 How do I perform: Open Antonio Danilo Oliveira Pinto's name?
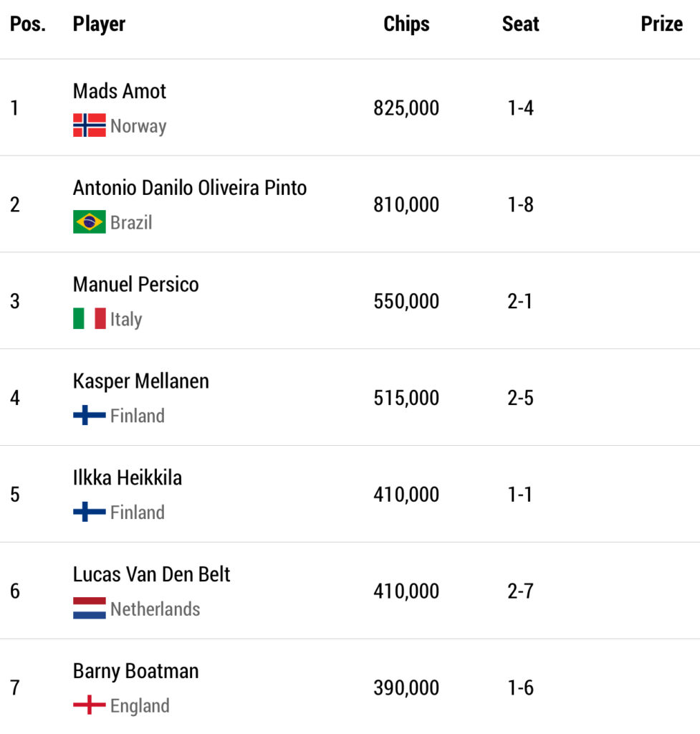[190, 188]
